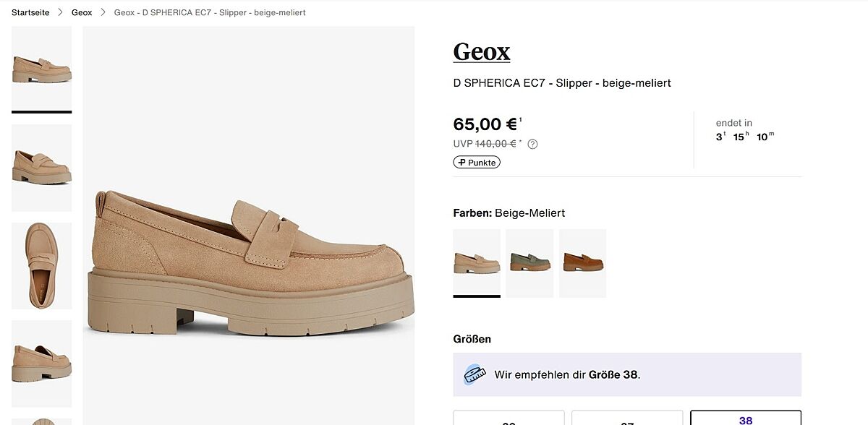Click the breadcrumb chevron after Startseite
Image resolution: width=868 pixels, height=425 pixels.
(x=61, y=12)
